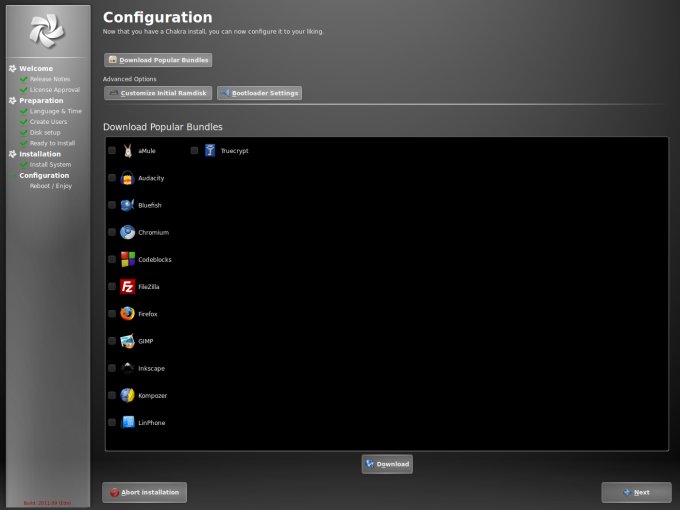The height and width of the screenshot is (510, 680).
Task: Click the Kompozer globe icon
Action: point(128,395)
